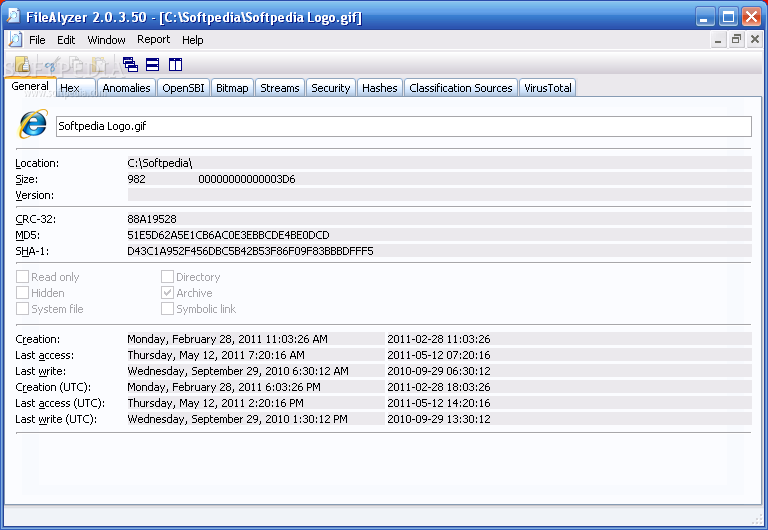
Task: Select the General tab
Action: tap(30, 87)
